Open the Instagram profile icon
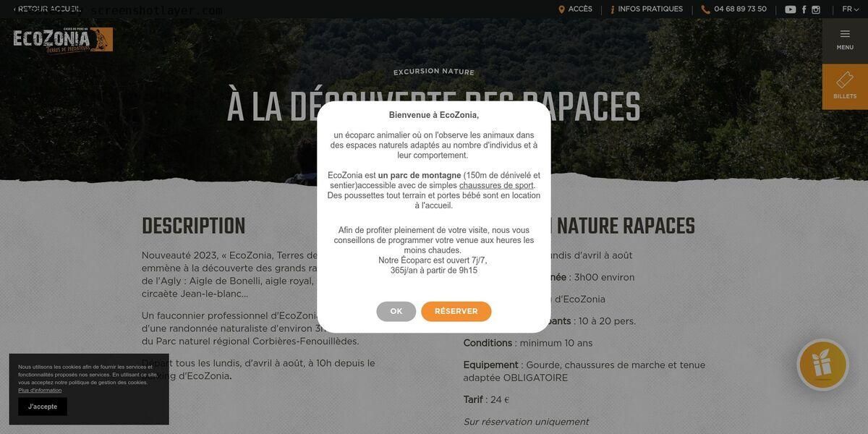 [x=816, y=9]
